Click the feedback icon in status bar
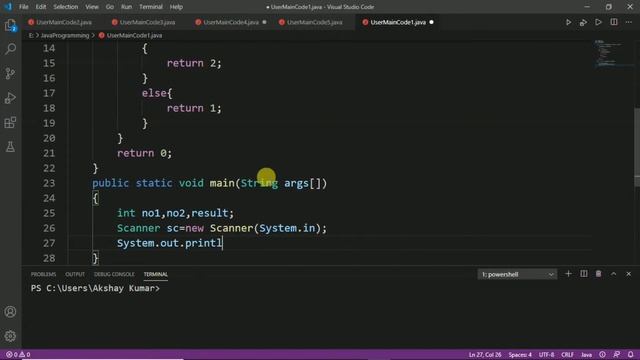 click(x=616, y=355)
